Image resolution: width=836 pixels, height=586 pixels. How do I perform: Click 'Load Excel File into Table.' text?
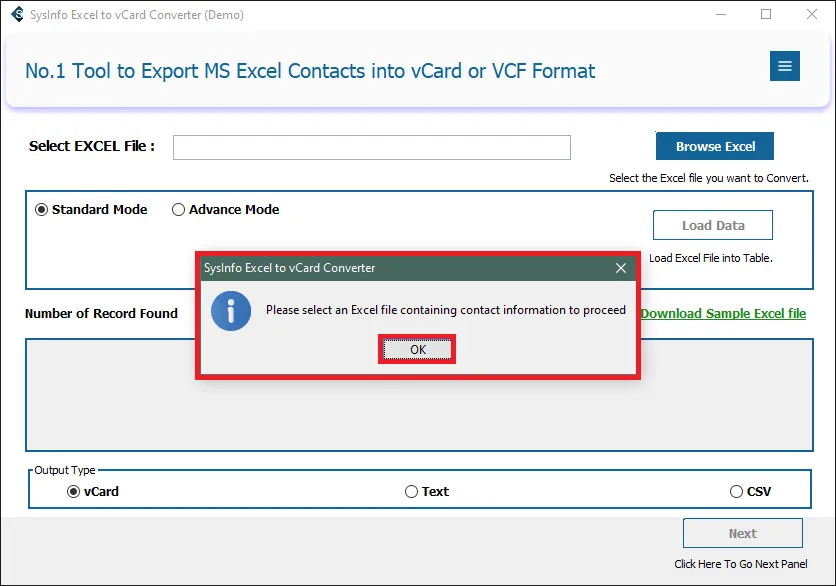coord(711,258)
